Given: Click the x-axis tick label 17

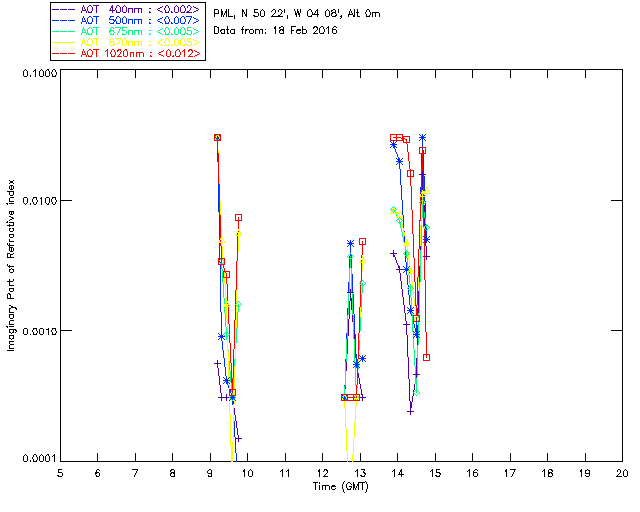Looking at the screenshot, I should 510,473.
